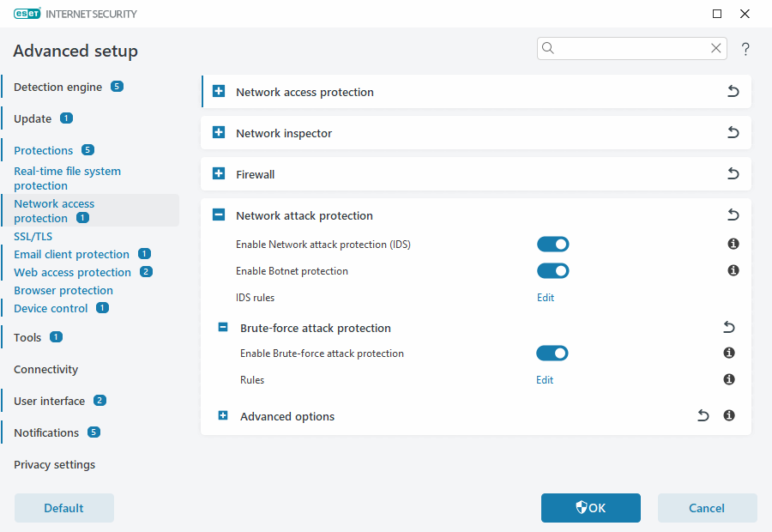Revert Advanced options to default
The height and width of the screenshot is (532, 772).
click(703, 416)
